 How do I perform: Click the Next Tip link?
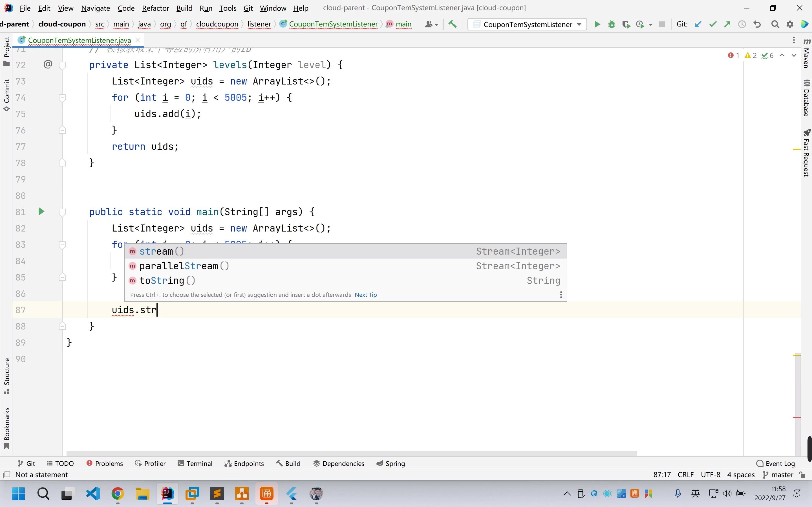click(365, 295)
